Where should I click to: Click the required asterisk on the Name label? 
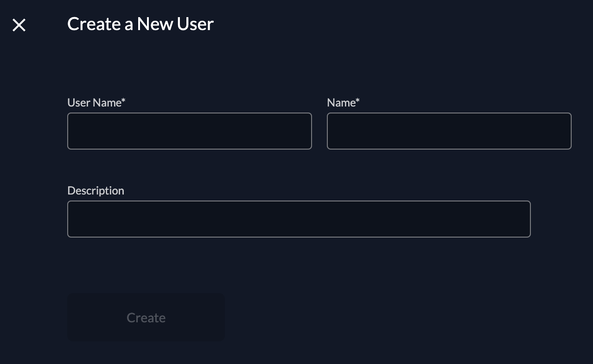(357, 101)
